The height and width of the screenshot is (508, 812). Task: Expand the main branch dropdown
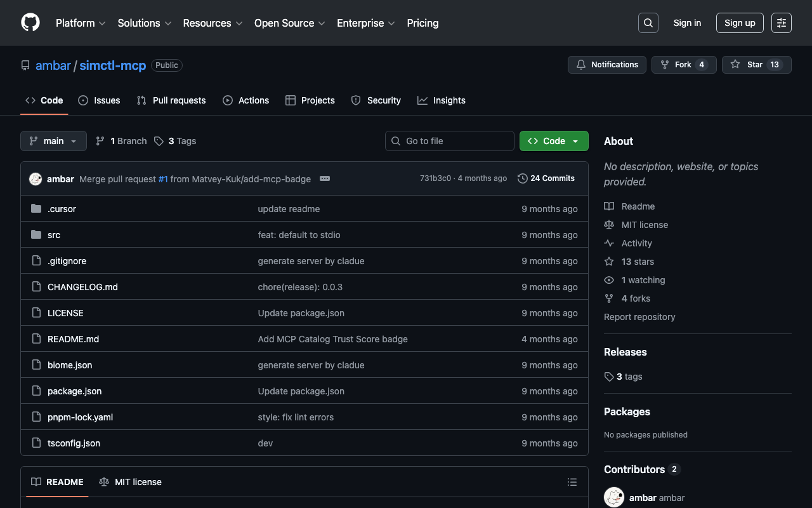pyautogui.click(x=53, y=141)
